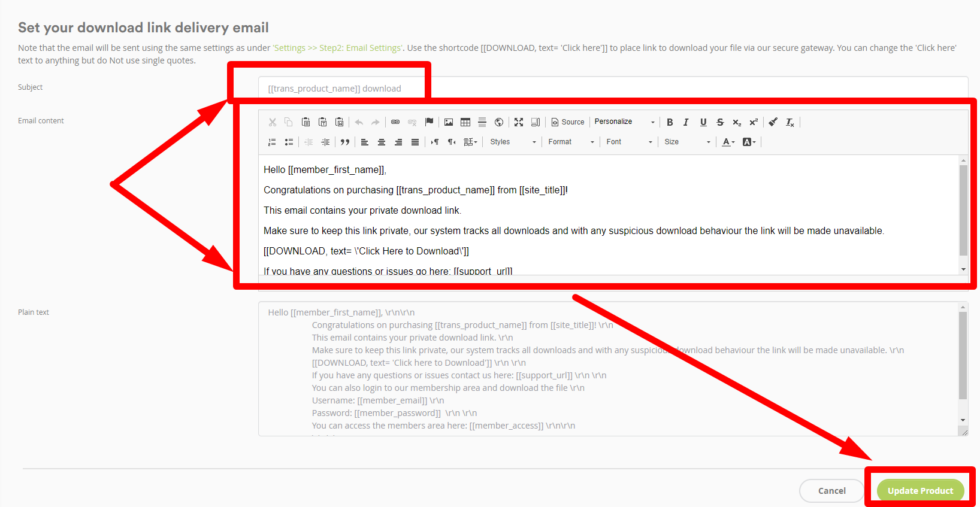Click the Paste icon

tap(306, 122)
